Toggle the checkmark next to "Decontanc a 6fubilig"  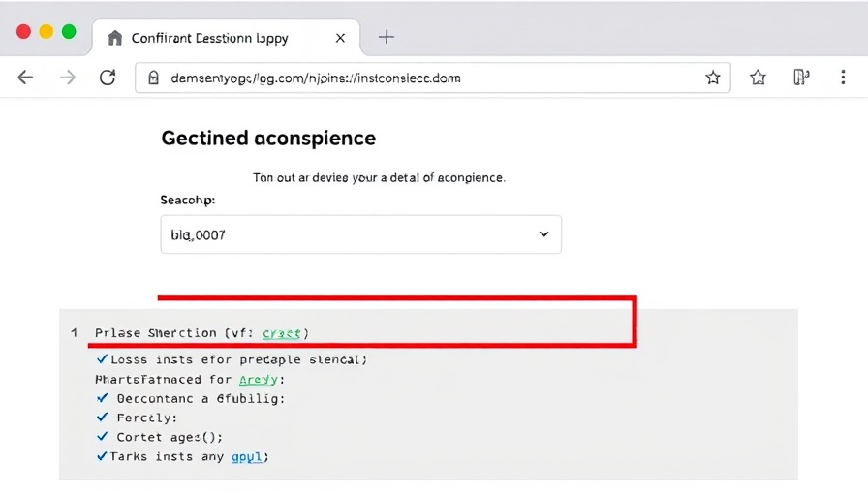(102, 398)
